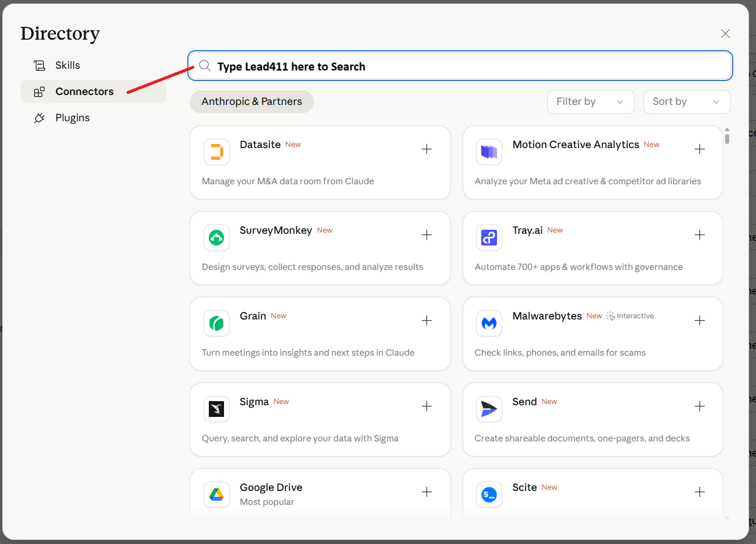756x544 pixels.
Task: Click the New badge beside Send
Action: pyautogui.click(x=549, y=402)
